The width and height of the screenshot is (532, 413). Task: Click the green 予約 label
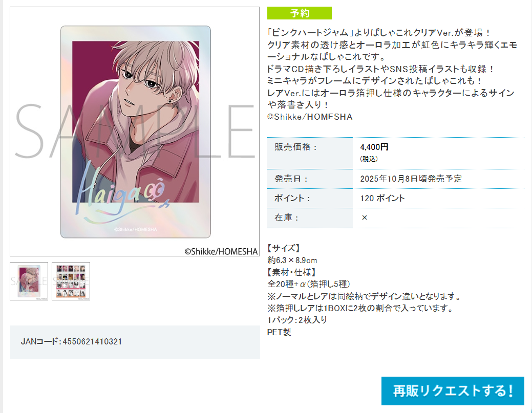click(x=299, y=13)
